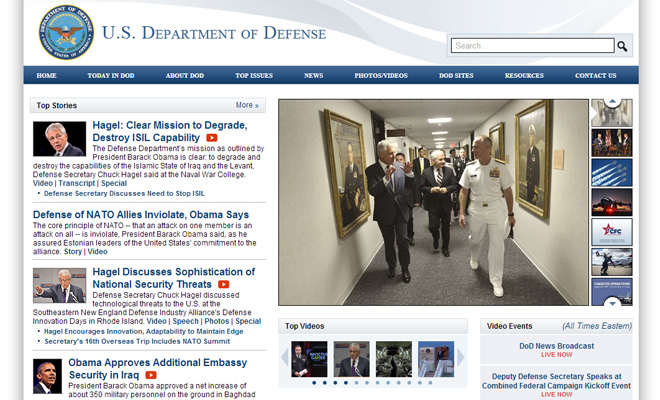Click in the Search text box
Viewport: 660px width, 400px height.
click(x=532, y=45)
